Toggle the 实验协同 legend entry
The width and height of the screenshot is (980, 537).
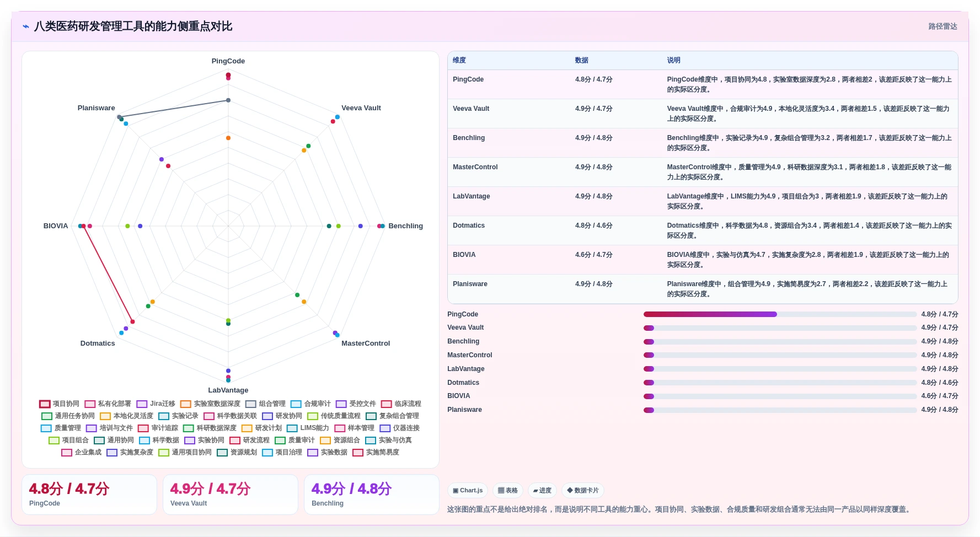click(x=205, y=441)
